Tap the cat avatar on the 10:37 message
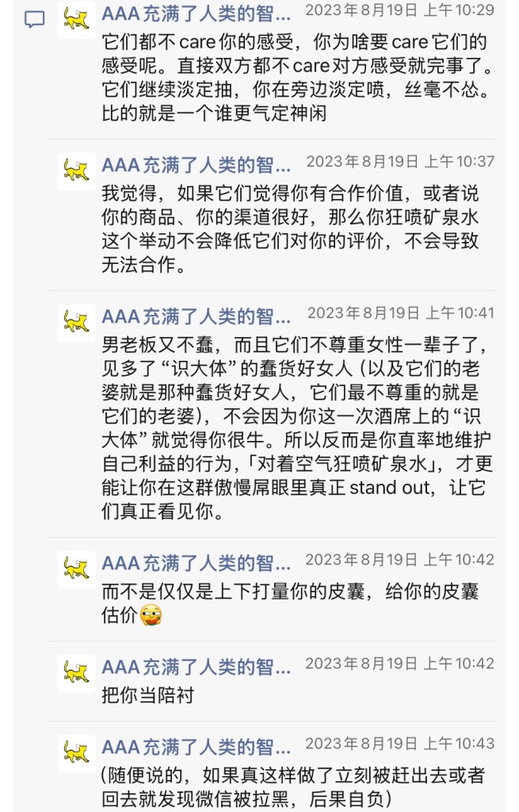 click(77, 170)
